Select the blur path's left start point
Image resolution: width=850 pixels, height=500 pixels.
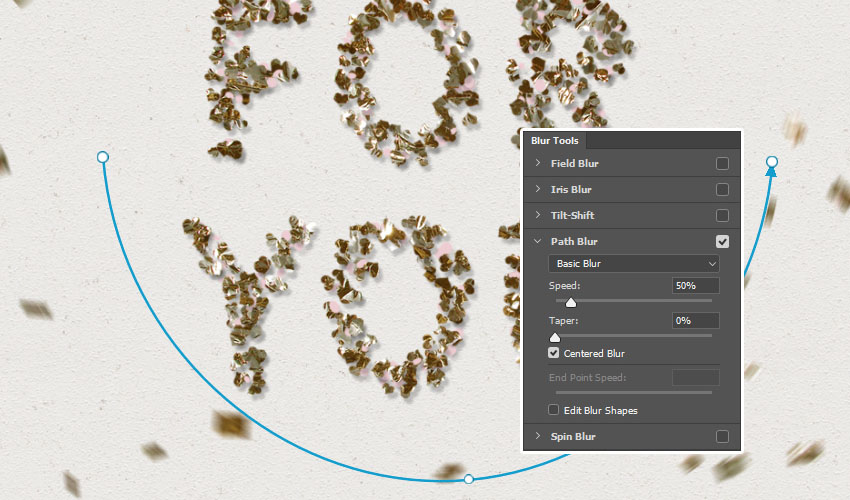(x=102, y=157)
